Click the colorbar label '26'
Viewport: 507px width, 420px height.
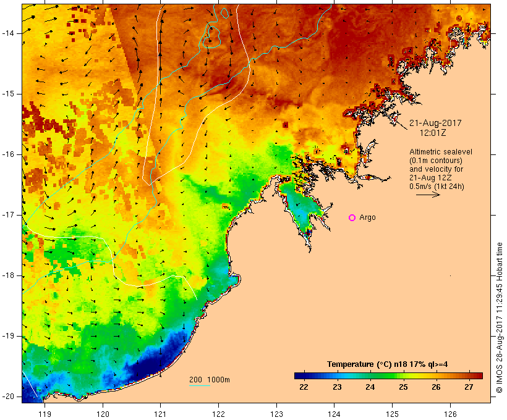coord(436,387)
